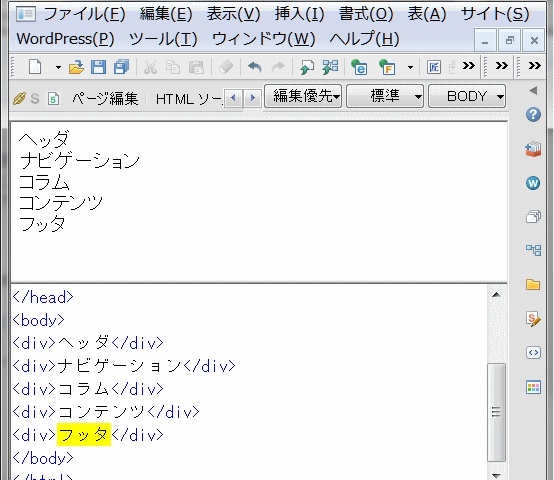This screenshot has height=480, width=554.
Task: Click highlighted フッタ text in source
Action: click(x=84, y=434)
